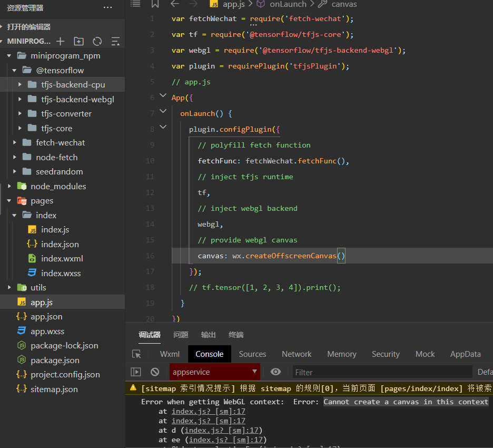Open the Wxml devtools tab
The image size is (493, 448).
(x=170, y=354)
